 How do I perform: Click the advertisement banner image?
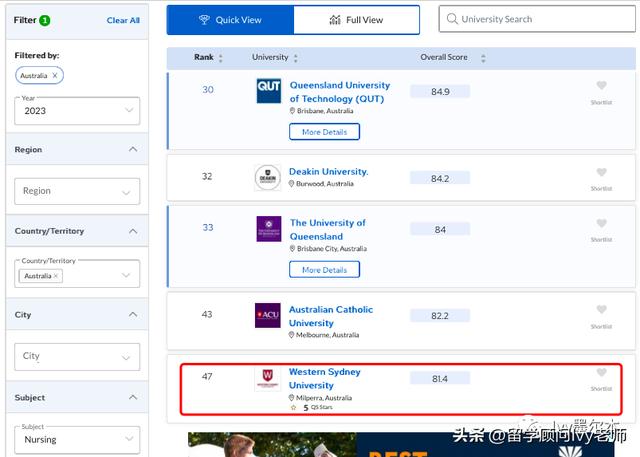tap(401, 445)
